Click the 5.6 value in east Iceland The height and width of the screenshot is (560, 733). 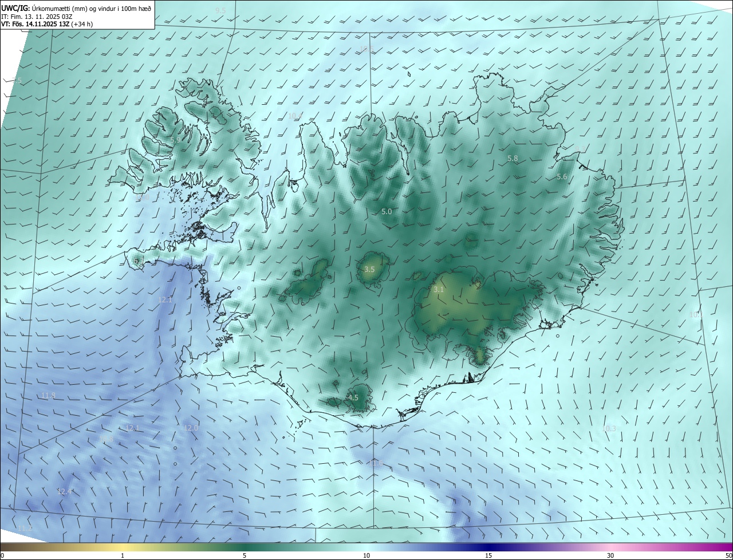[x=562, y=177]
